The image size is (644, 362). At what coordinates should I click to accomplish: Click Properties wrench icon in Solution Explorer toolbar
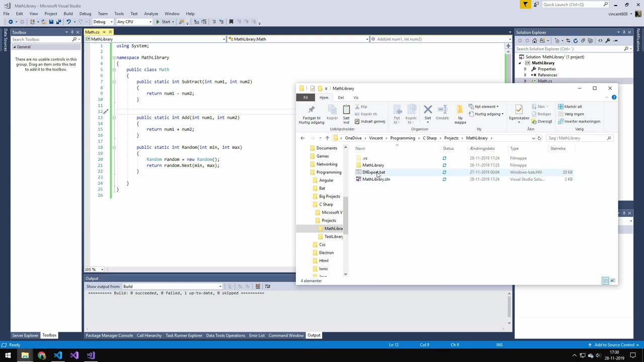[608, 41]
